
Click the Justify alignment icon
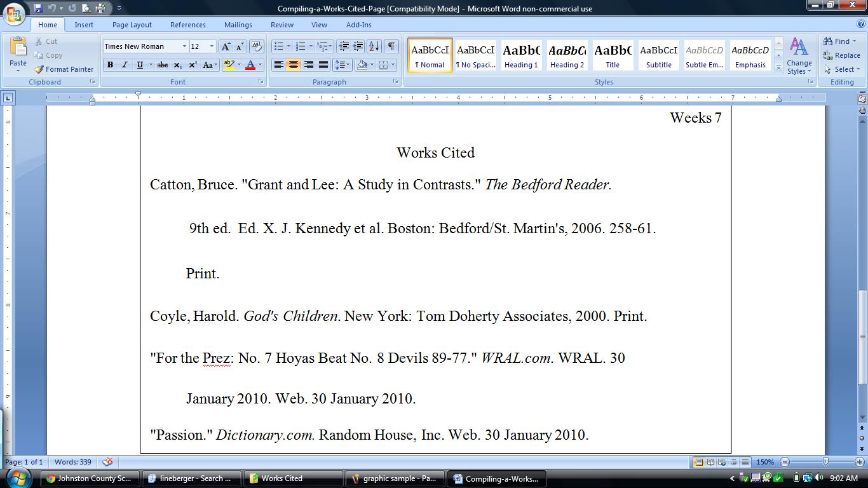pyautogui.click(x=323, y=65)
